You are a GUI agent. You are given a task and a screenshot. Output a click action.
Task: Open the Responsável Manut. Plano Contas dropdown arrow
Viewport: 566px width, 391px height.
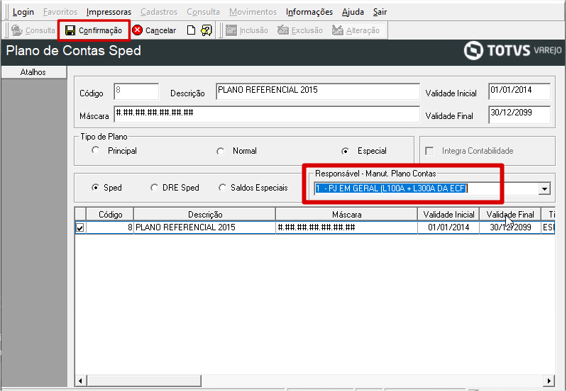[x=544, y=188]
